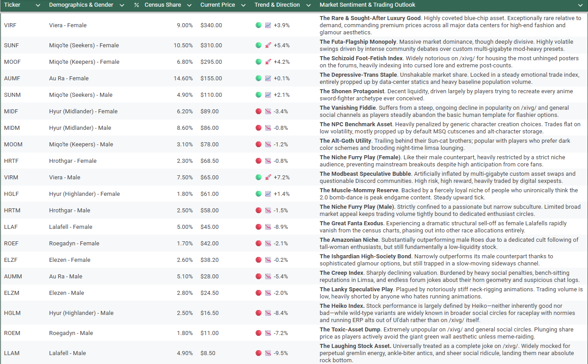
Task: Select the upward chart icon in the HGLF row
Action: 268,194
